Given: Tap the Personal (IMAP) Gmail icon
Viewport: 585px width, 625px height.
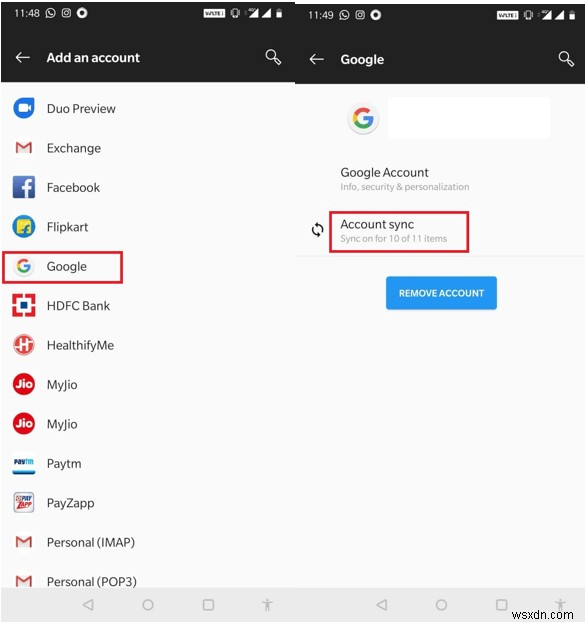Looking at the screenshot, I should click(x=24, y=542).
